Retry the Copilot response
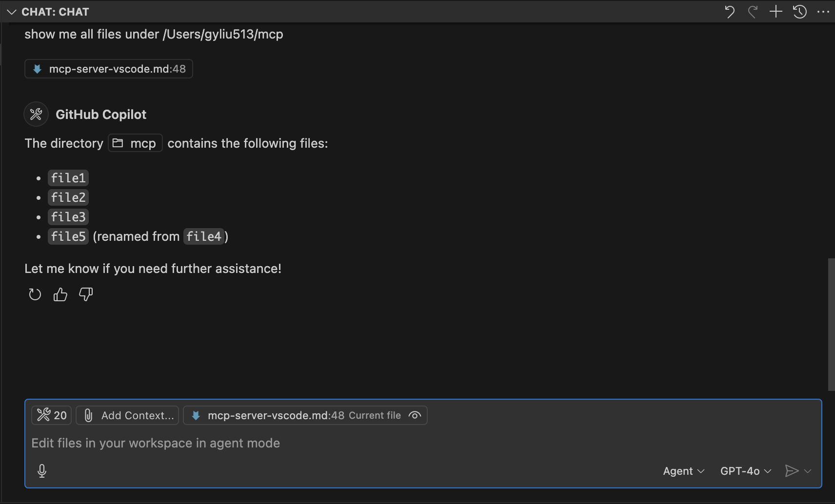 (x=35, y=294)
